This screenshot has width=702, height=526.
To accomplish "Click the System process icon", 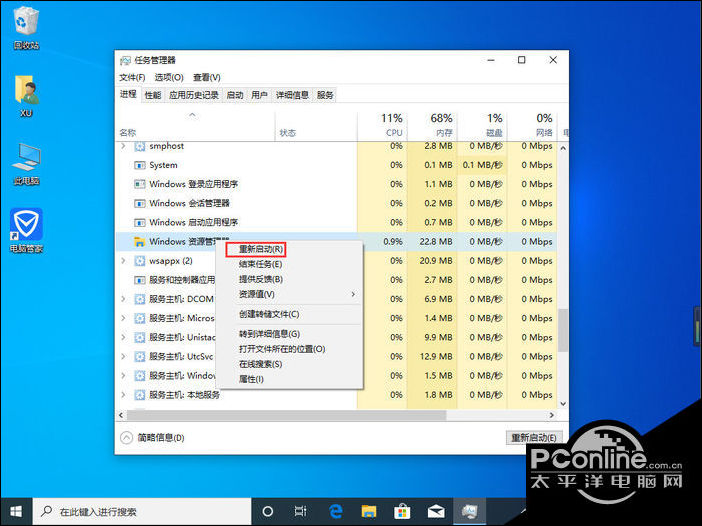I will pos(140,165).
